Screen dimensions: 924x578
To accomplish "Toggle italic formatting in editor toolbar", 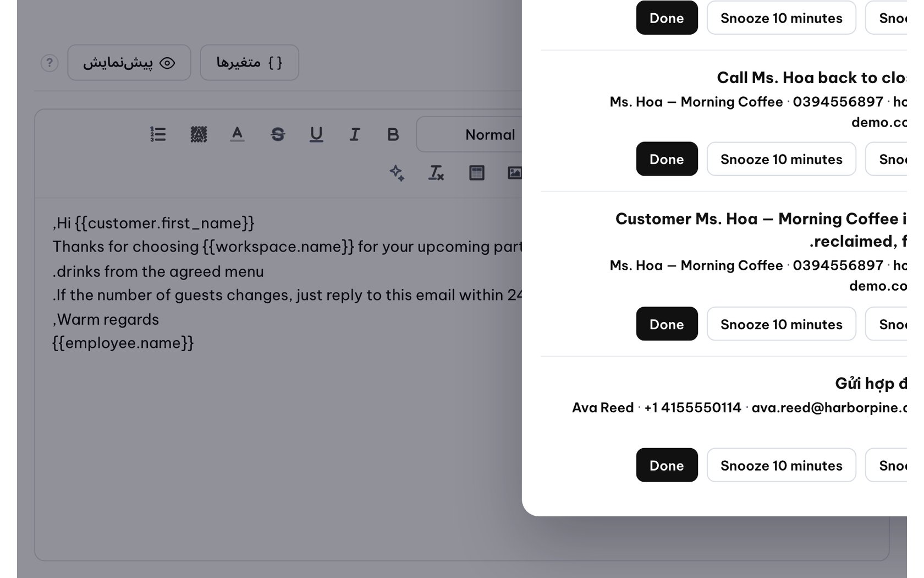I will click(x=354, y=134).
